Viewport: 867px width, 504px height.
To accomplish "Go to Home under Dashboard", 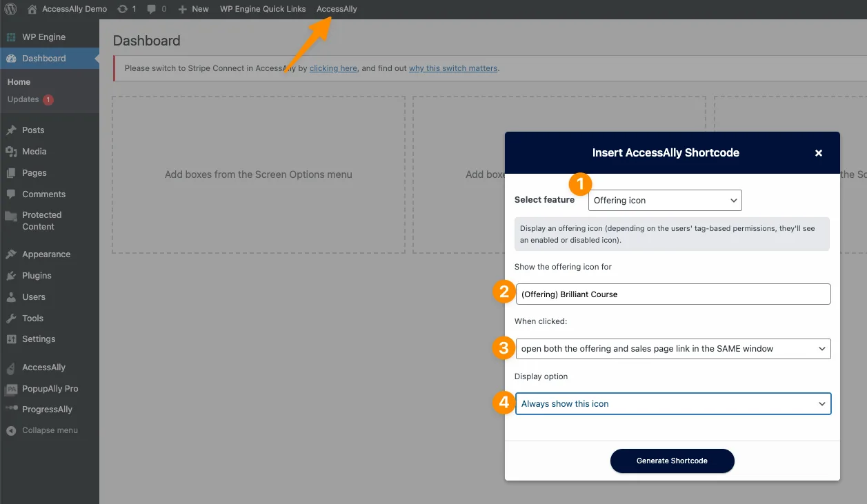I will coord(19,82).
